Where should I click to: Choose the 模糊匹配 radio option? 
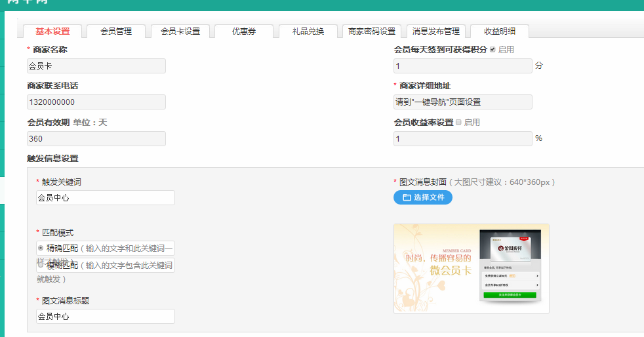[41, 266]
